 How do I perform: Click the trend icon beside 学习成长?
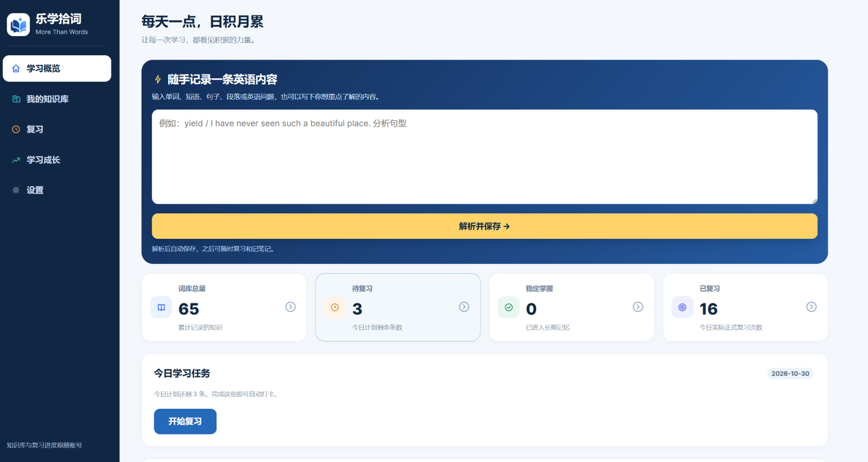tap(16, 159)
